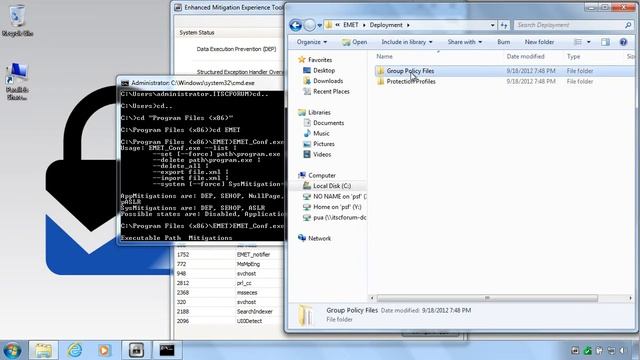
Task: Click the EMET breadcrumb in address bar
Action: pyautogui.click(x=351, y=25)
